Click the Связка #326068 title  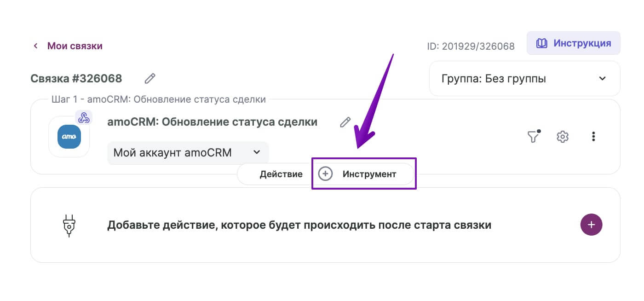point(76,78)
